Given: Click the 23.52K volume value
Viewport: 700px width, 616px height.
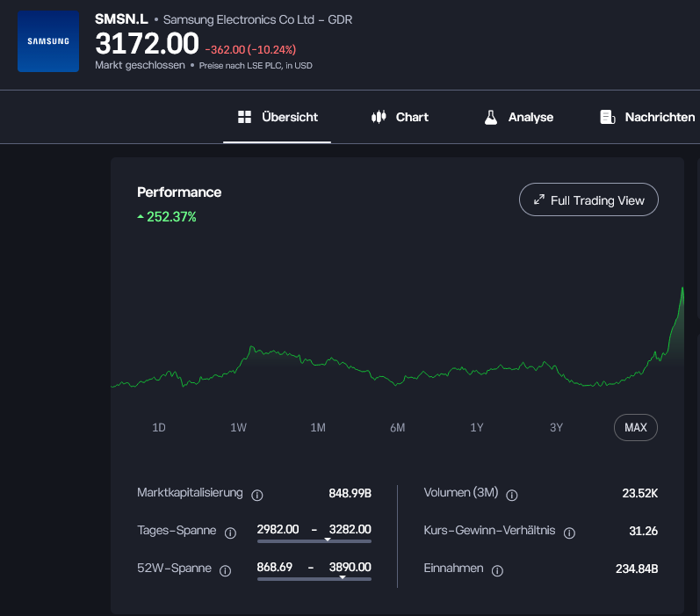Looking at the screenshot, I should pyautogui.click(x=639, y=493).
